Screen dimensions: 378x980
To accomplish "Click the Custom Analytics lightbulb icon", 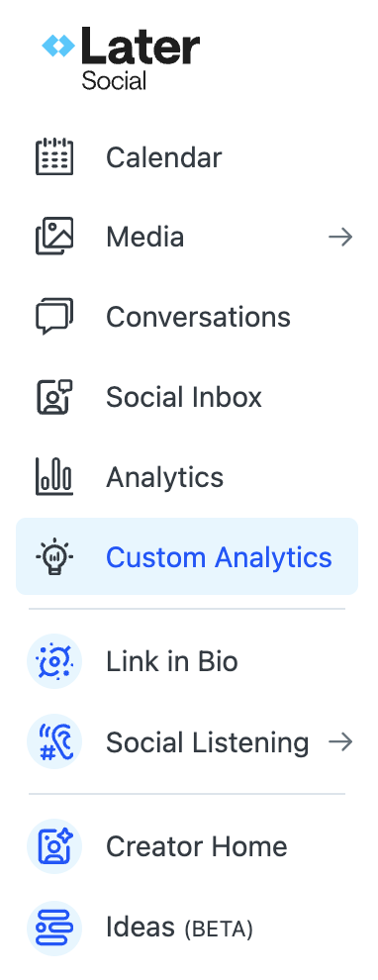I will click(54, 556).
